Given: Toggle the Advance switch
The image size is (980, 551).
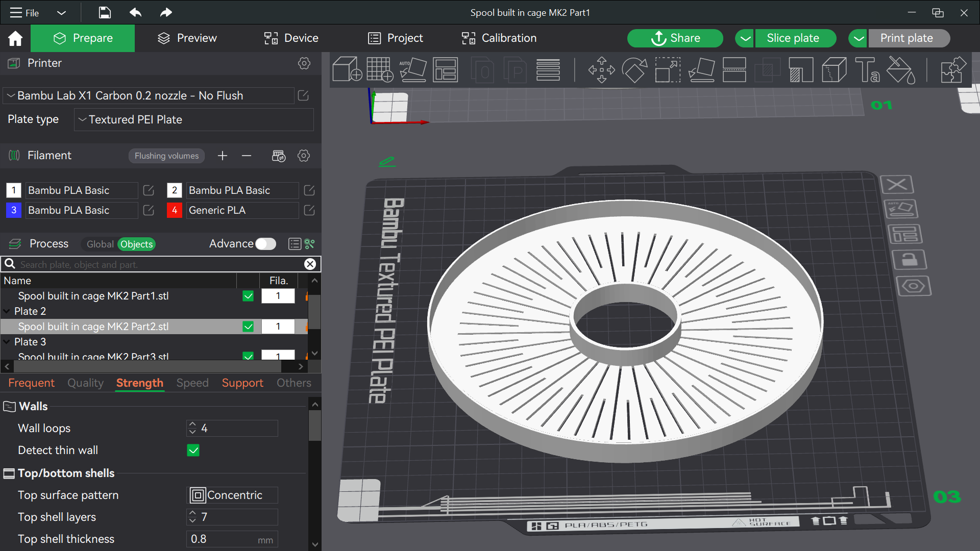Looking at the screenshot, I should point(265,244).
